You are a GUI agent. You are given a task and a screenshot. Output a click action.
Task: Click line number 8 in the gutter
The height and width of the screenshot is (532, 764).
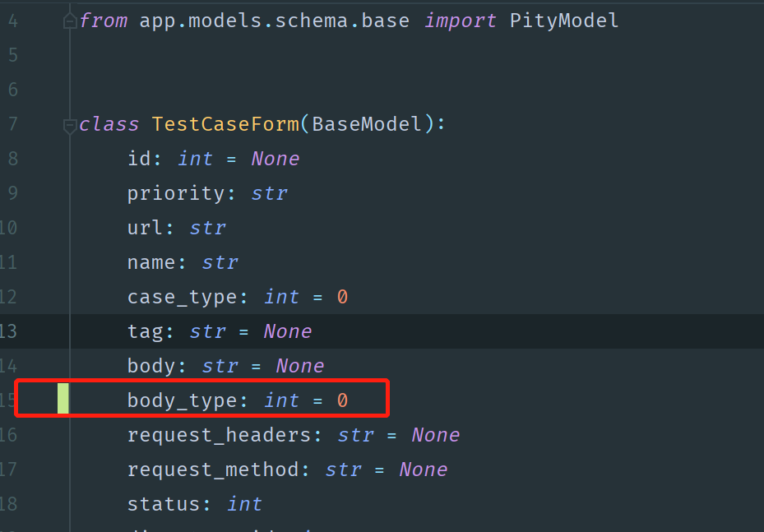tap(12, 159)
